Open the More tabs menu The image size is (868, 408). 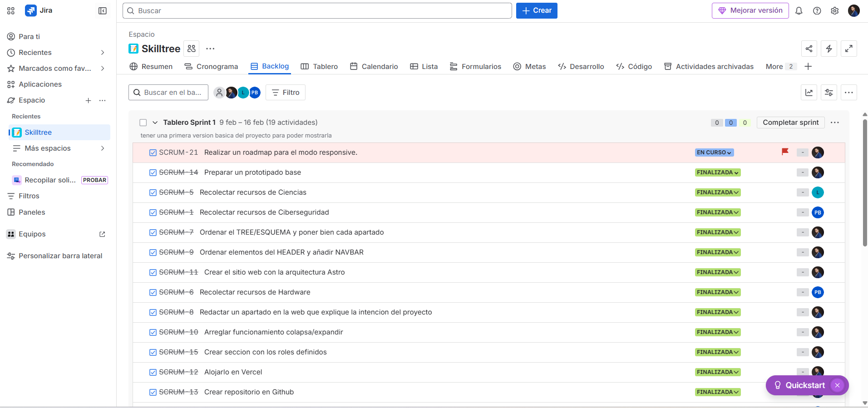tap(781, 66)
